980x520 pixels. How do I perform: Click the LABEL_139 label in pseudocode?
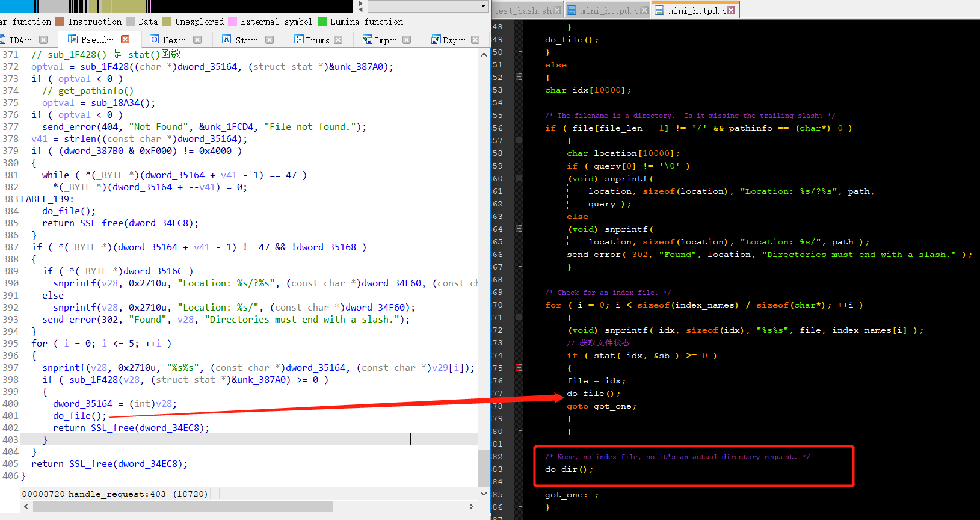point(48,199)
